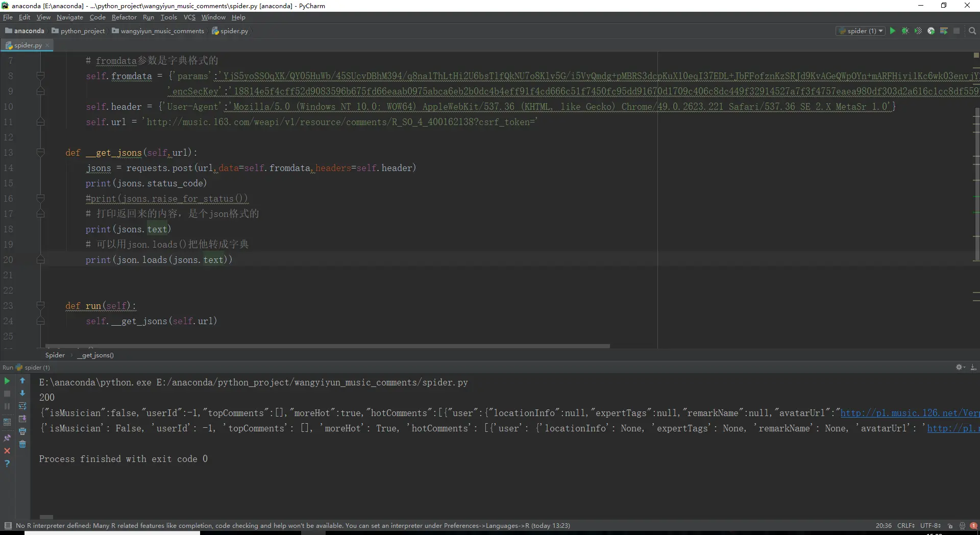
Task: Click the 20:36 caret position in status bar
Action: tap(884, 525)
